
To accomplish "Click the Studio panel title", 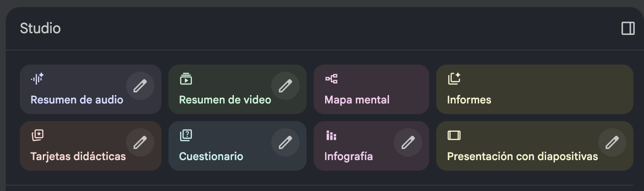I will [x=40, y=29].
